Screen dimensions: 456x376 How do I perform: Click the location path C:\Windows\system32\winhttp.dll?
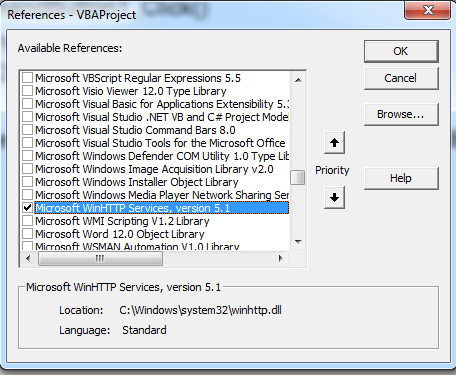pos(200,310)
